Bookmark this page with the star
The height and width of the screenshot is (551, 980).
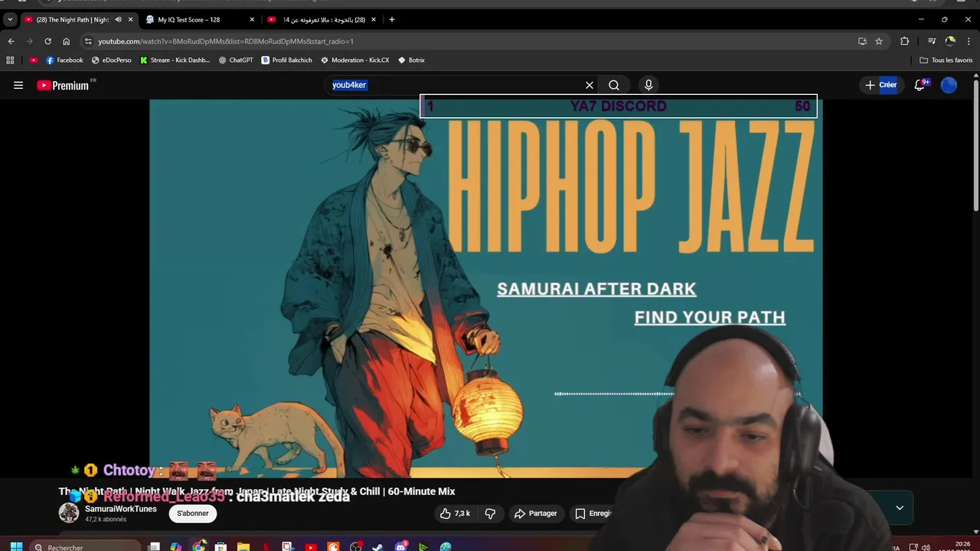pos(879,41)
